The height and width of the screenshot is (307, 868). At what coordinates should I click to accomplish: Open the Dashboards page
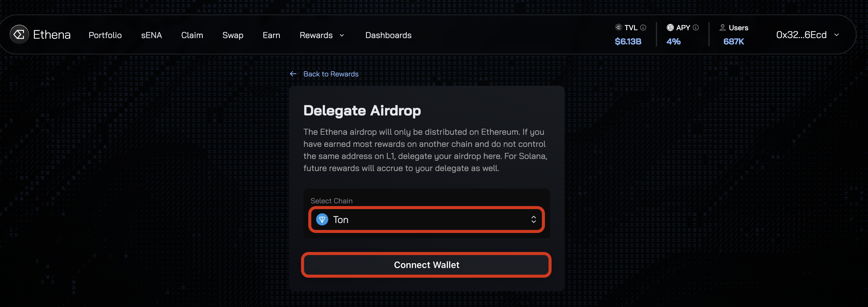(388, 35)
